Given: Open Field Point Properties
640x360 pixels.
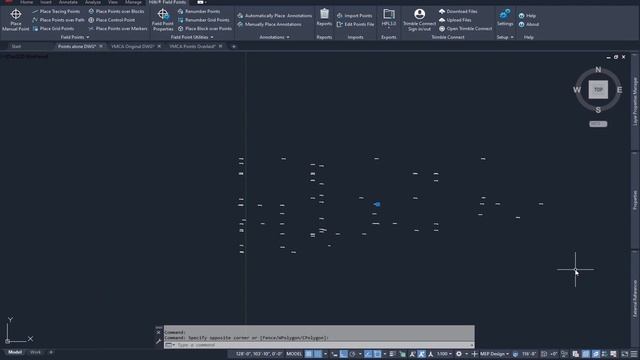Looking at the screenshot, I should 163,20.
